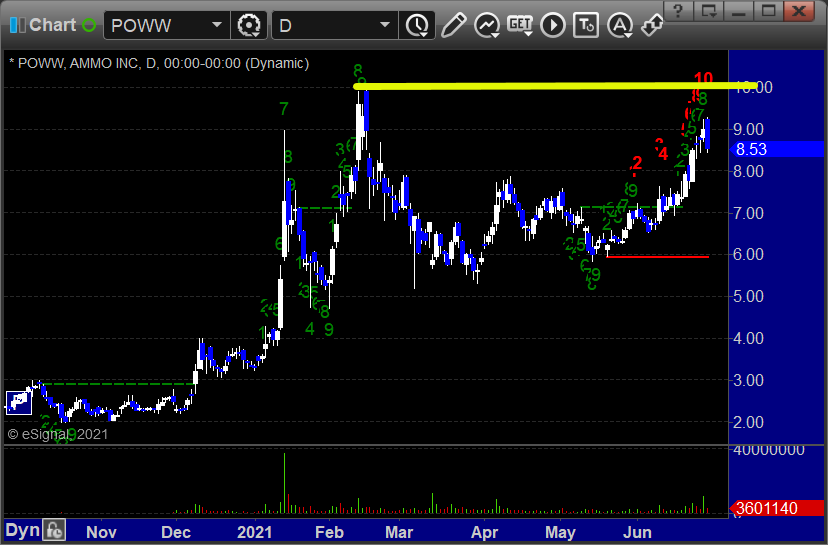Screen dimensions: 828x545
Task: Select the pencil drawing tools icon
Action: tap(453, 25)
